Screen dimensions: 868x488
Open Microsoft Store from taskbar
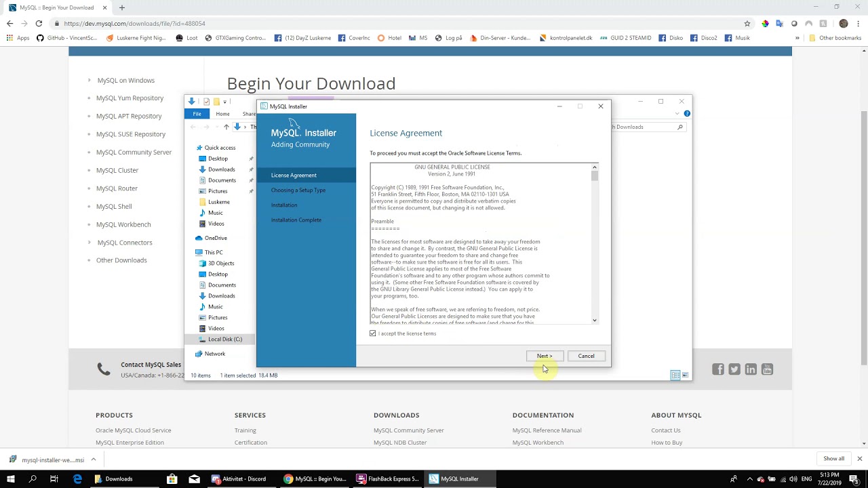coord(172,479)
